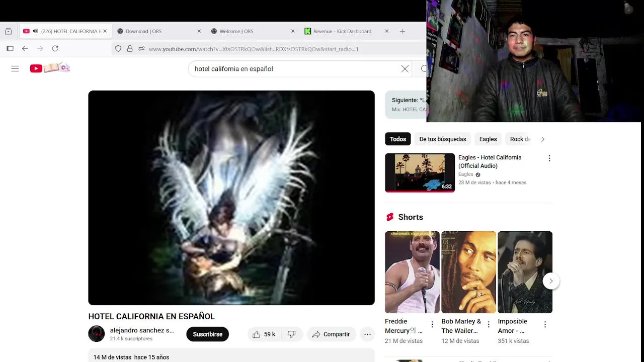
Task: Open a new tab with the plus icon
Action: (403, 31)
